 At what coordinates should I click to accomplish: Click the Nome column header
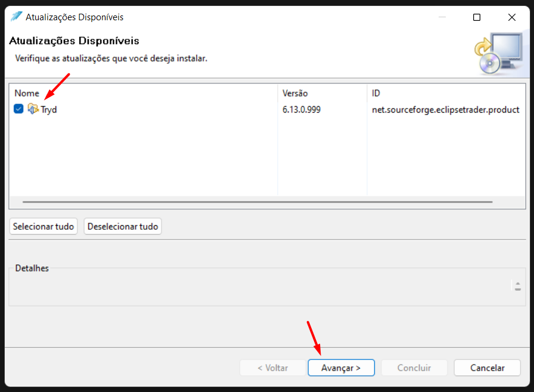27,94
